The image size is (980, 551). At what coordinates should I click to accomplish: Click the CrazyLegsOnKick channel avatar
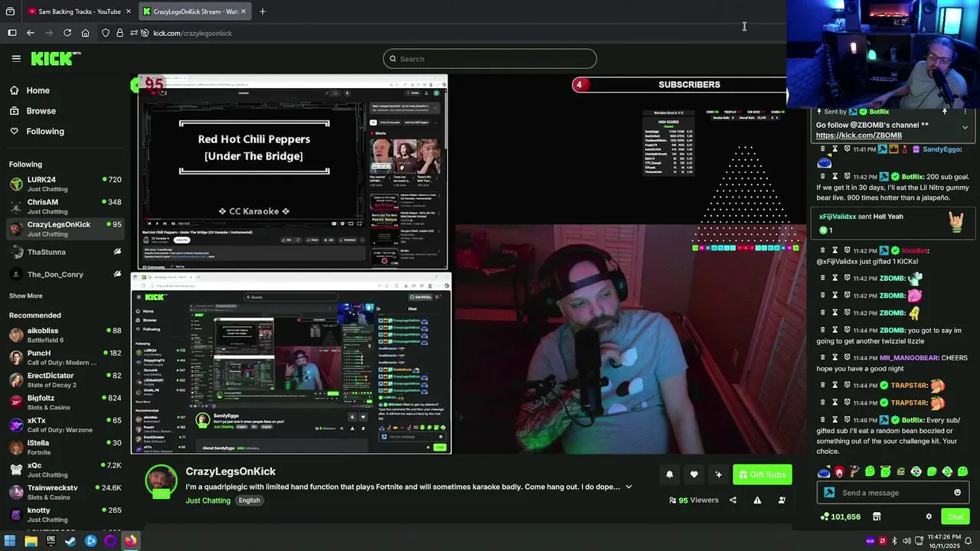[x=161, y=483]
